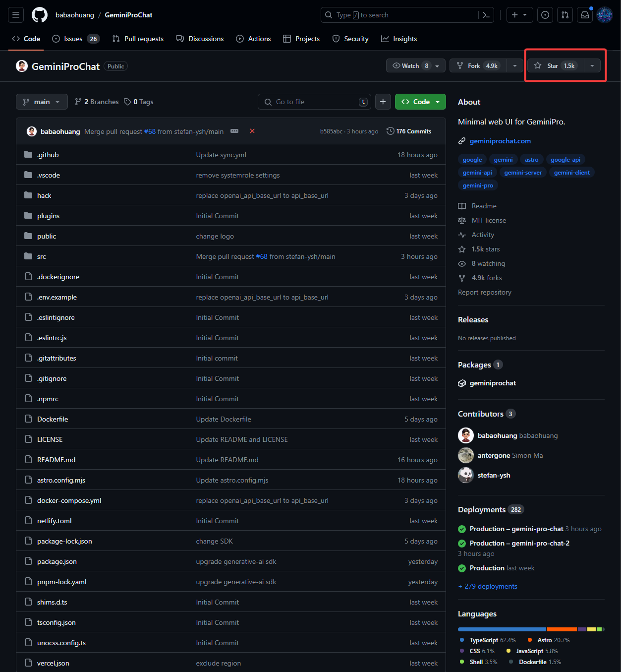The image size is (621, 672).
Task: Open babaohuang owner breadcrumb link
Action: pos(75,15)
